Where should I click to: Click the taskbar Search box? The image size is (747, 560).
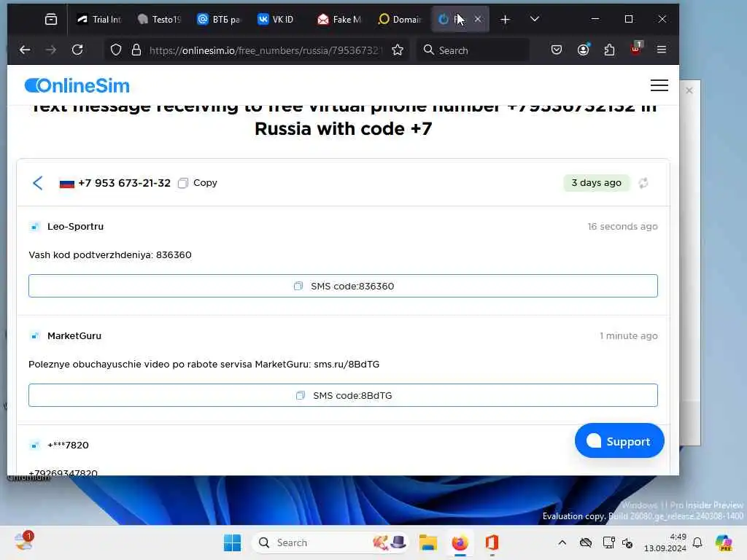click(x=330, y=542)
